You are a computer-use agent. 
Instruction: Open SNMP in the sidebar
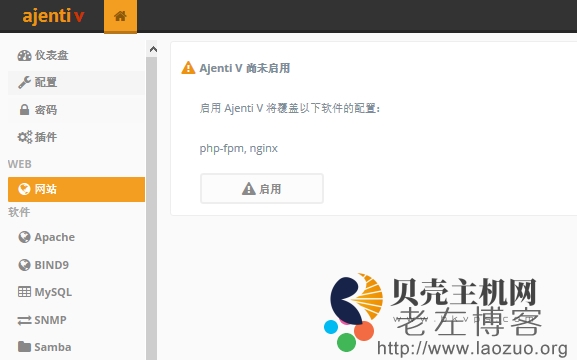[x=76, y=320]
